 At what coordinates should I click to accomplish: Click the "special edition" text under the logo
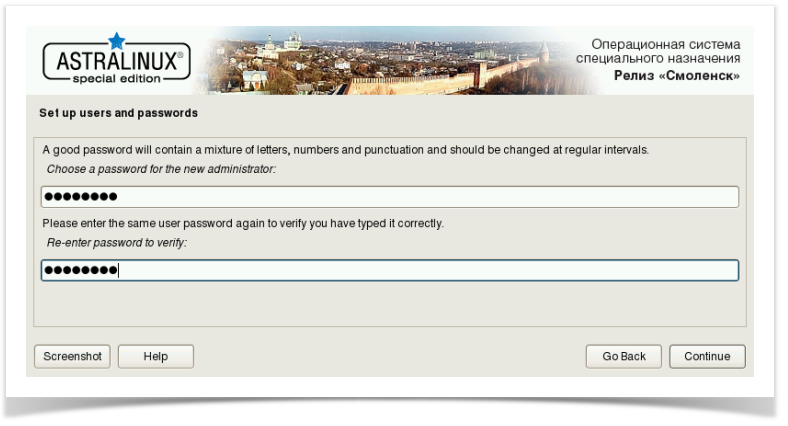[x=116, y=81]
